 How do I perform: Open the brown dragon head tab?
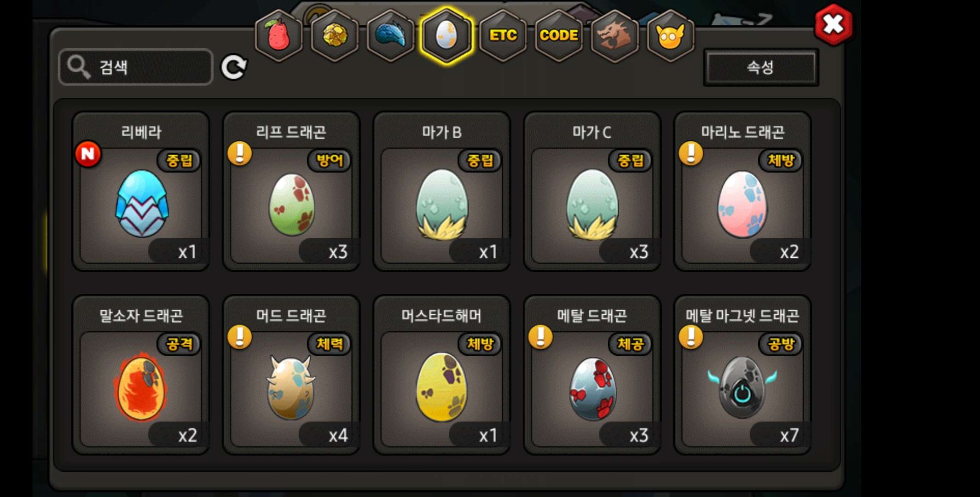coord(615,35)
